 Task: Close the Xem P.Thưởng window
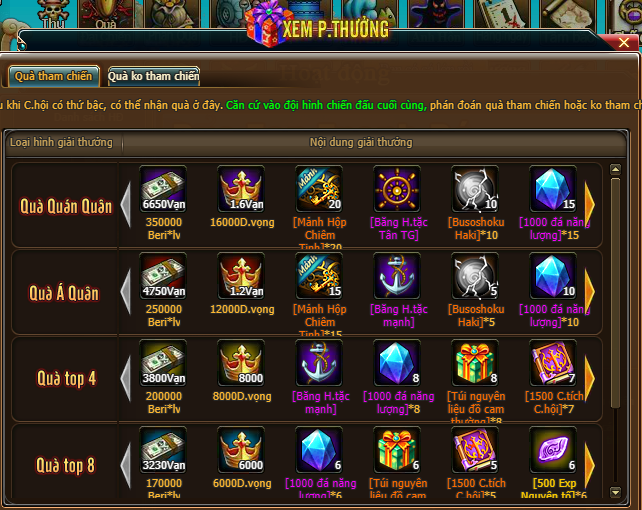[x=624, y=43]
